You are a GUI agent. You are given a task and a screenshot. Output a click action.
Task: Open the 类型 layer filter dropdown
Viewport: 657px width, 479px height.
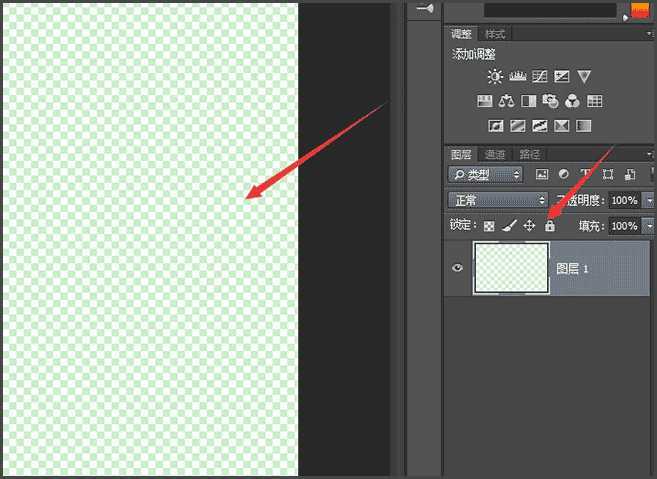click(x=485, y=175)
